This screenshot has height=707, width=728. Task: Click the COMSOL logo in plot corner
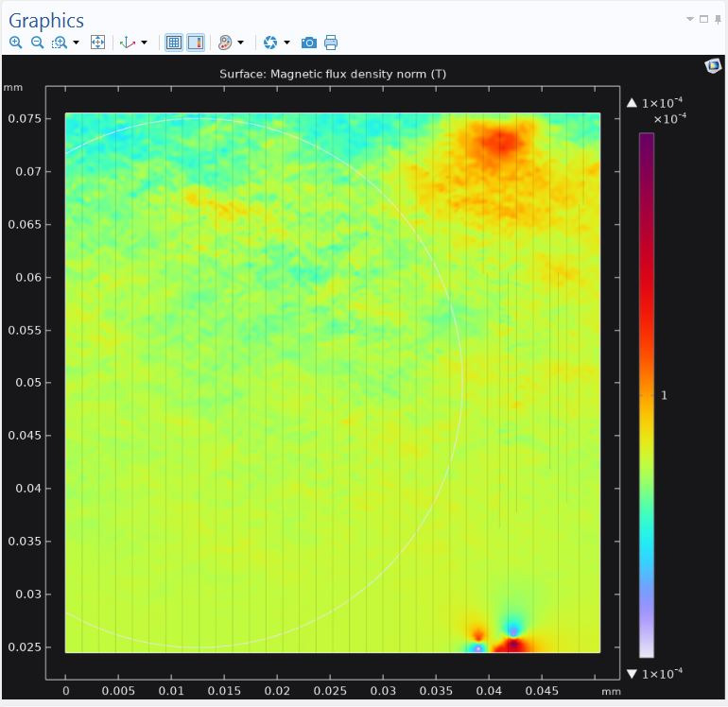point(713,65)
